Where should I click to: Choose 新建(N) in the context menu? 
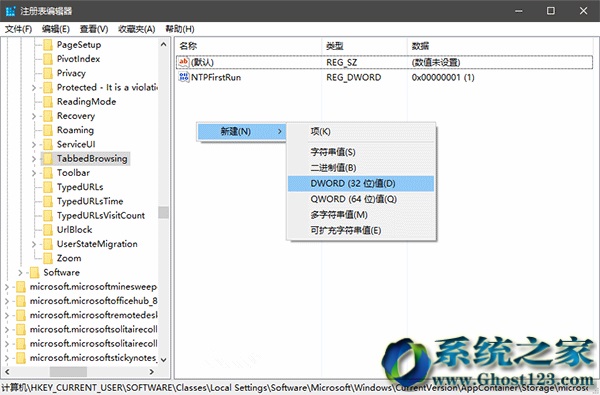click(x=241, y=132)
